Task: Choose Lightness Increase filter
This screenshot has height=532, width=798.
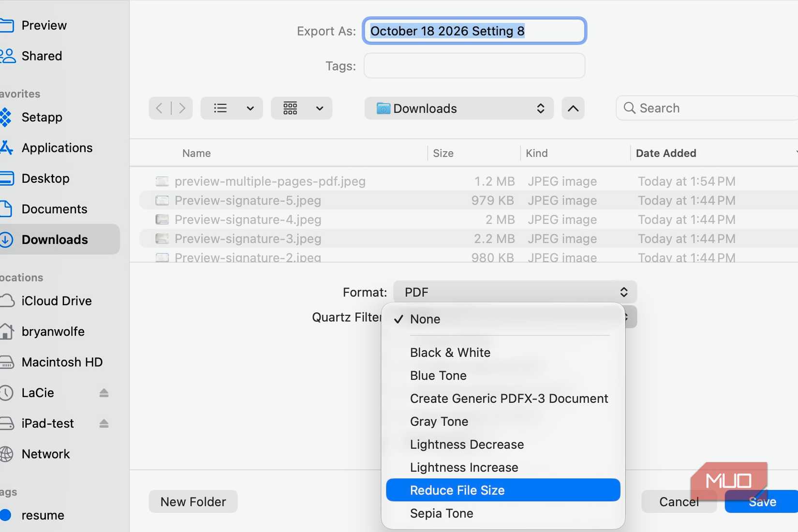Action: (503, 467)
